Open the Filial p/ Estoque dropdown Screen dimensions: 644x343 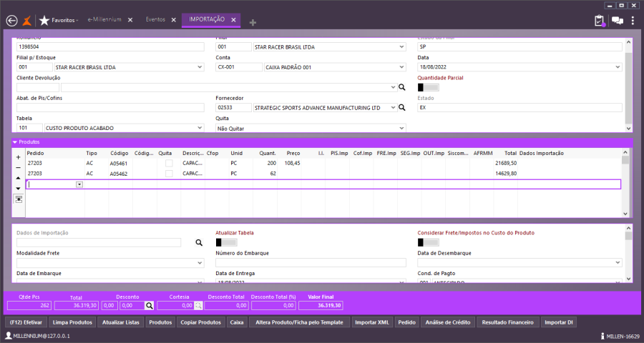[200, 67]
